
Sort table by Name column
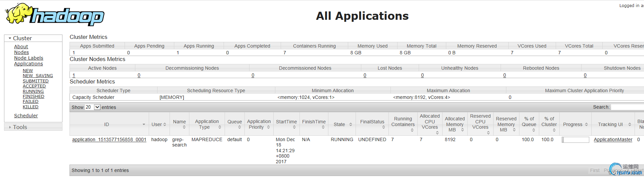click(179, 124)
